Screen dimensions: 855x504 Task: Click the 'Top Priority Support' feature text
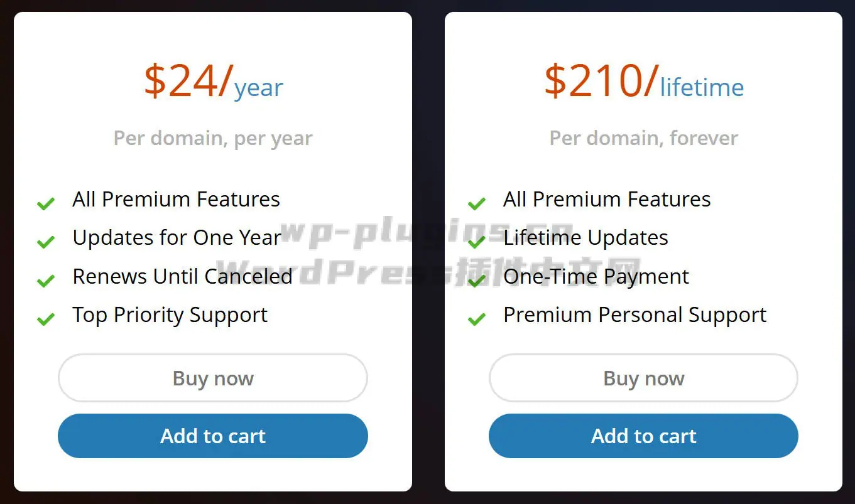pyautogui.click(x=170, y=314)
